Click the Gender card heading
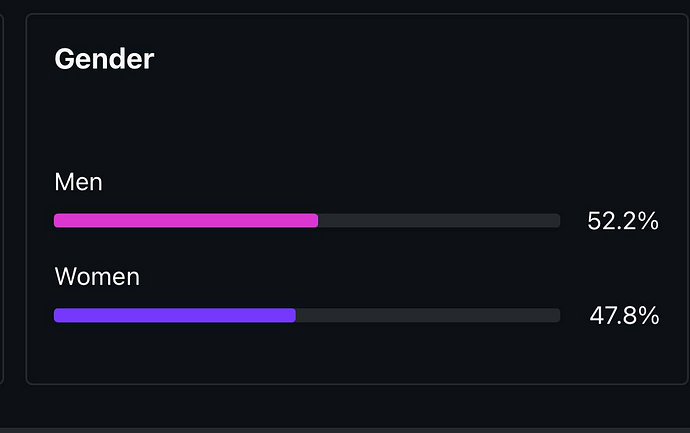Viewport: 690px width, 433px height. click(x=104, y=59)
